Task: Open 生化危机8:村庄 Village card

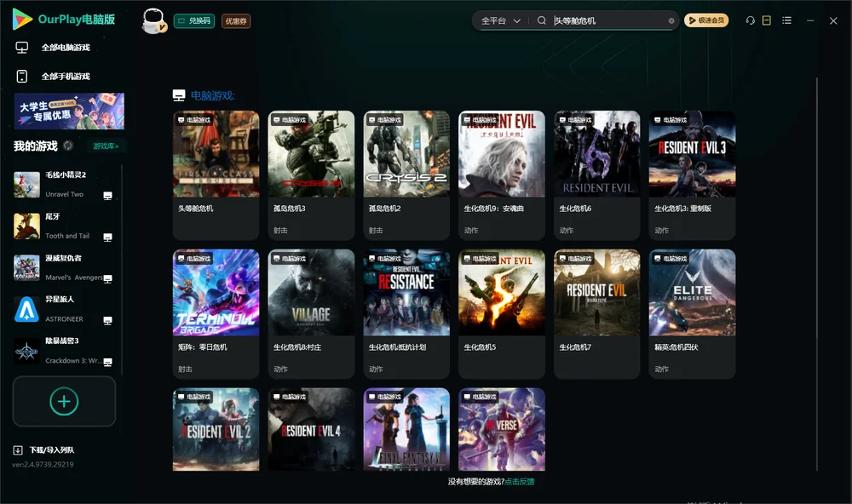Action: coord(311,313)
